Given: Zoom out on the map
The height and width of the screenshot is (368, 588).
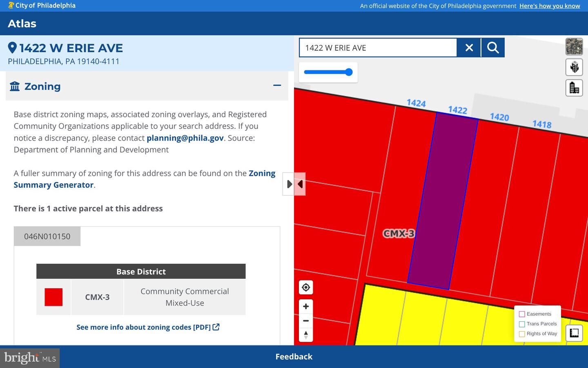Looking at the screenshot, I should tap(306, 321).
